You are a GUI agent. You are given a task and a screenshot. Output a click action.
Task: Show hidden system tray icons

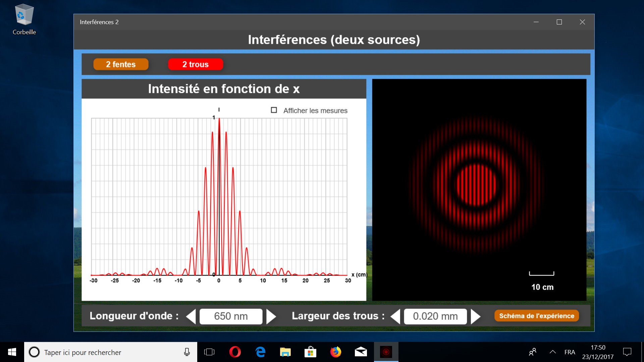click(x=552, y=352)
